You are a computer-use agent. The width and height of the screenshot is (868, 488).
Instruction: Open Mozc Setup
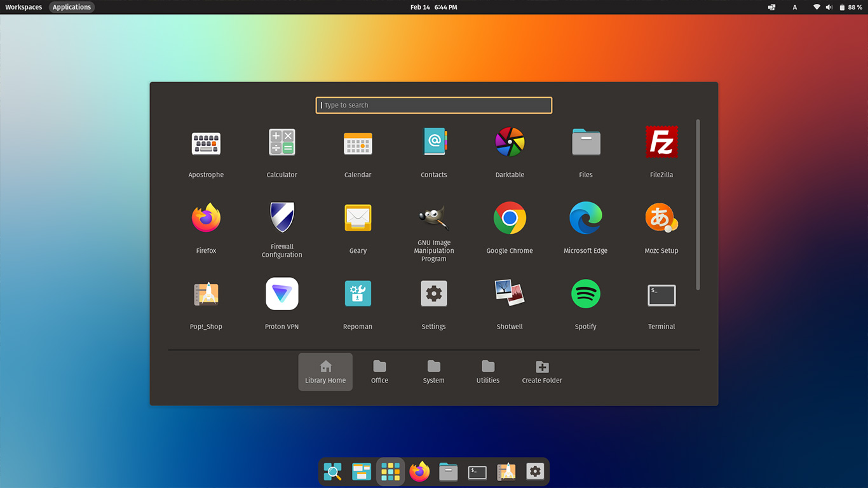pos(661,227)
